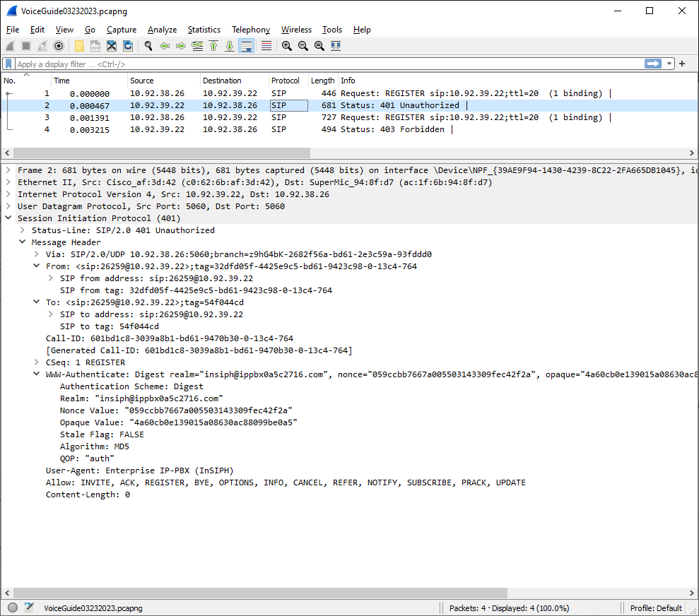Open expert information circle in status bar
The height and width of the screenshot is (616, 699).
[x=13, y=608]
